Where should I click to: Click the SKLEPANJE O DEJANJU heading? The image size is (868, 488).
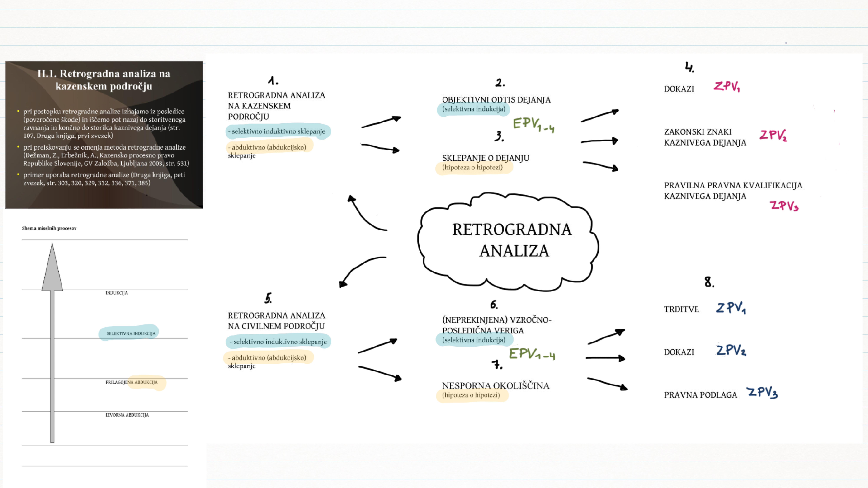(x=486, y=158)
